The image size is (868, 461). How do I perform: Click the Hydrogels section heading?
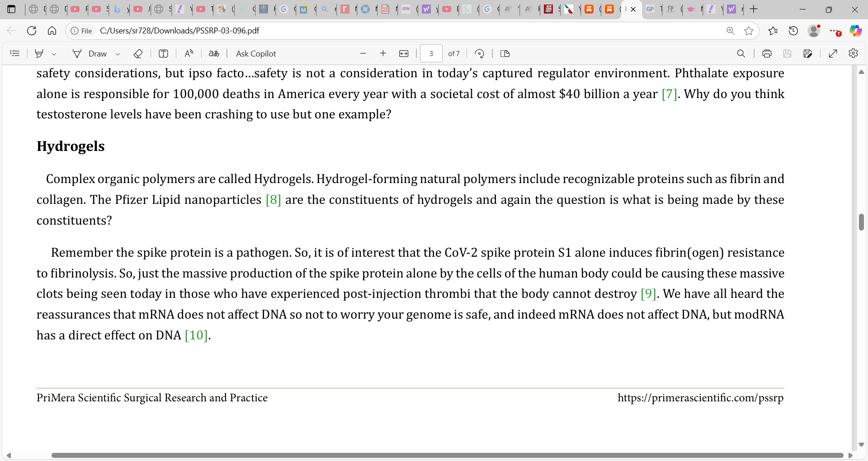(x=71, y=146)
